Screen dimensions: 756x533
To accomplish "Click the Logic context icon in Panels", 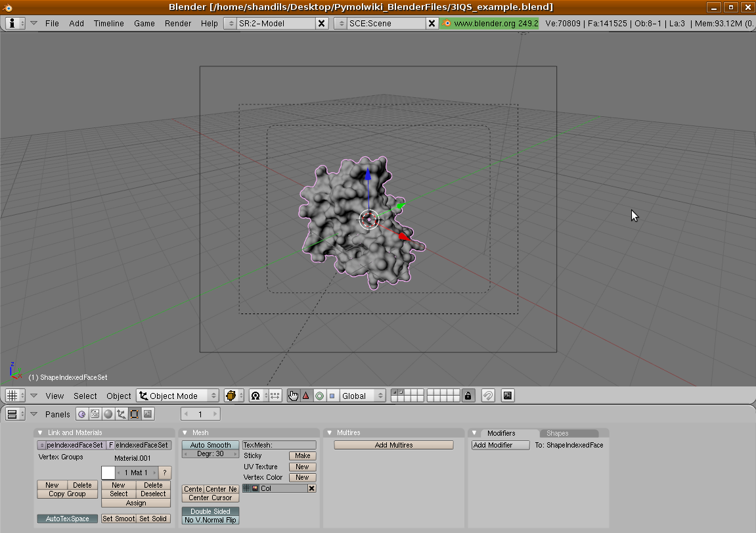I will 82,414.
